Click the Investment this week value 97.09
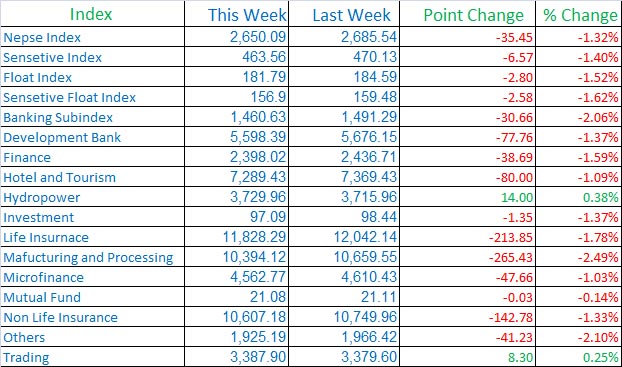The height and width of the screenshot is (367, 622). pyautogui.click(x=268, y=217)
